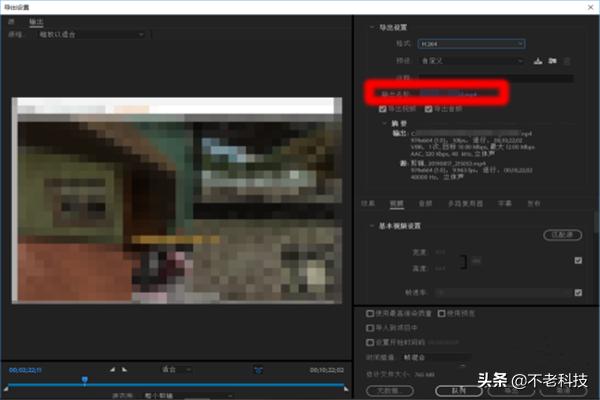This screenshot has width=600, height=400.
Task: Switch to the 效果 effects tab
Action: pos(368,204)
